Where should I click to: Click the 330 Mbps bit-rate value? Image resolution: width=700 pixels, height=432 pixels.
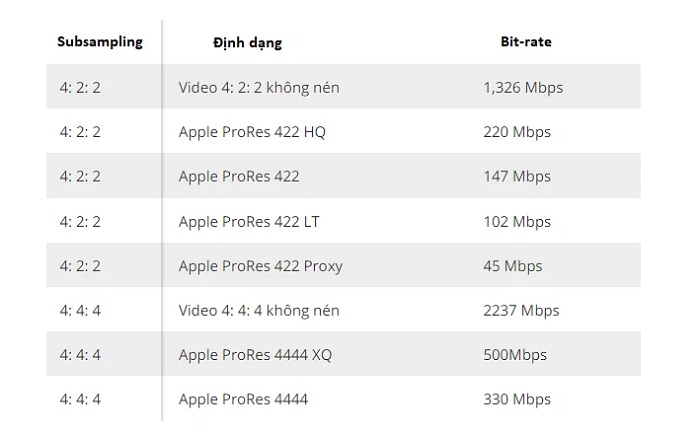[516, 399]
